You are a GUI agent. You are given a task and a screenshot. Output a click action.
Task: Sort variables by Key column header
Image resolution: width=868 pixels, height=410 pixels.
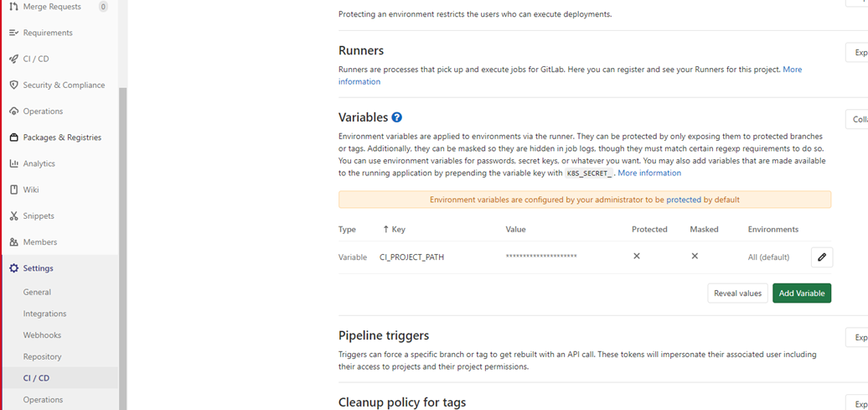pyautogui.click(x=394, y=229)
